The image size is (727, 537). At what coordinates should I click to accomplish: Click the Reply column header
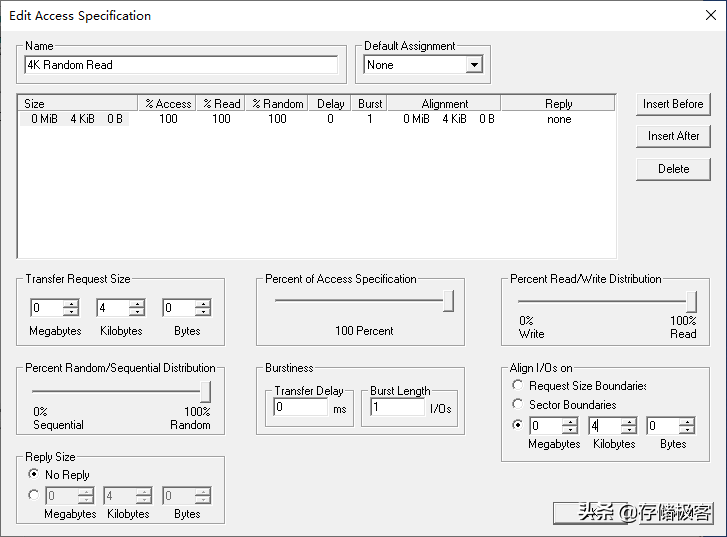click(x=558, y=104)
